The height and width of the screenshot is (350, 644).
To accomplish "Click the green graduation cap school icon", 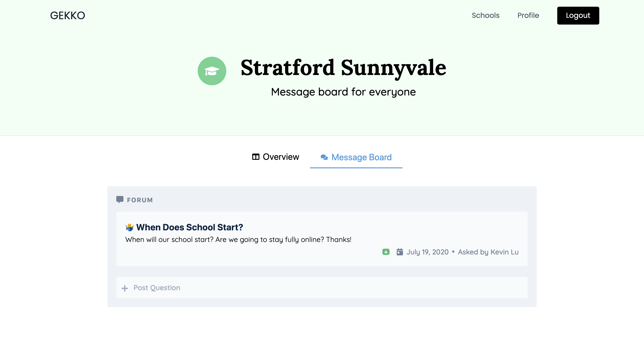I will point(212,71).
